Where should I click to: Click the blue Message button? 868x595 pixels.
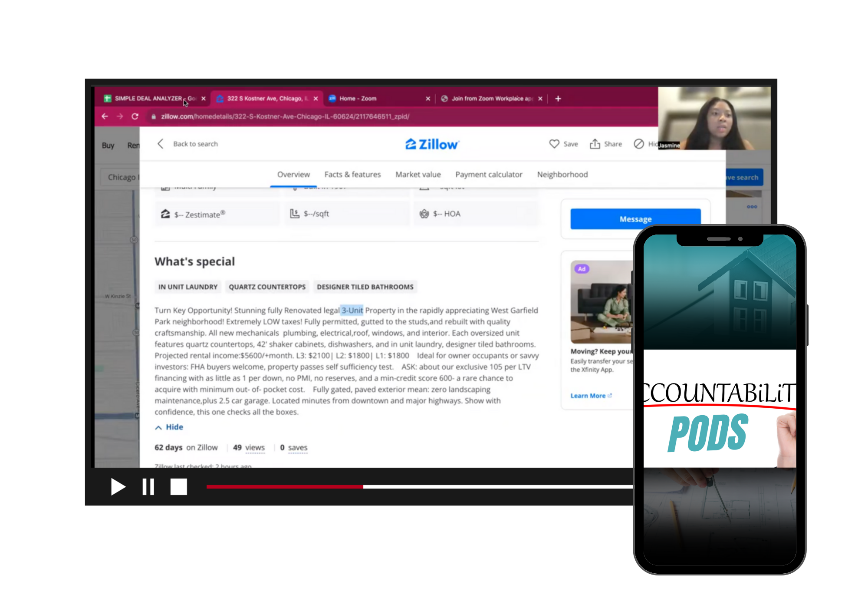pyautogui.click(x=635, y=219)
